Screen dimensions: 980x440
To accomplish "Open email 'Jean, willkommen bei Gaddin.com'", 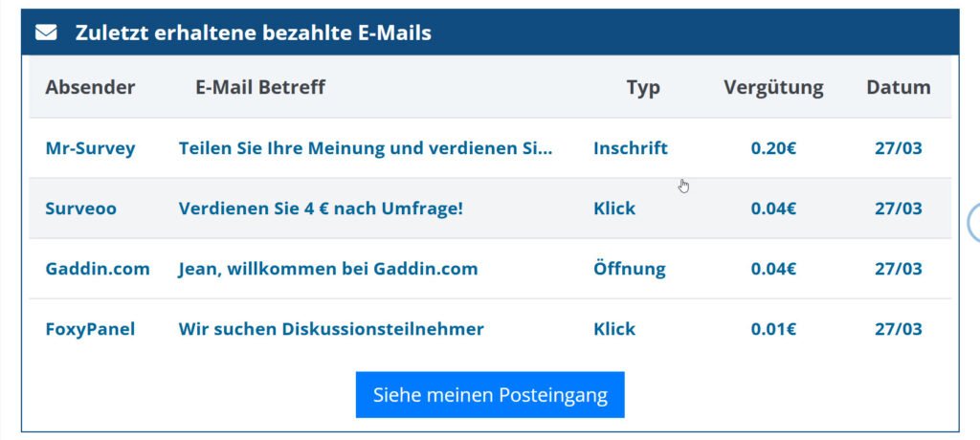I will [x=328, y=269].
